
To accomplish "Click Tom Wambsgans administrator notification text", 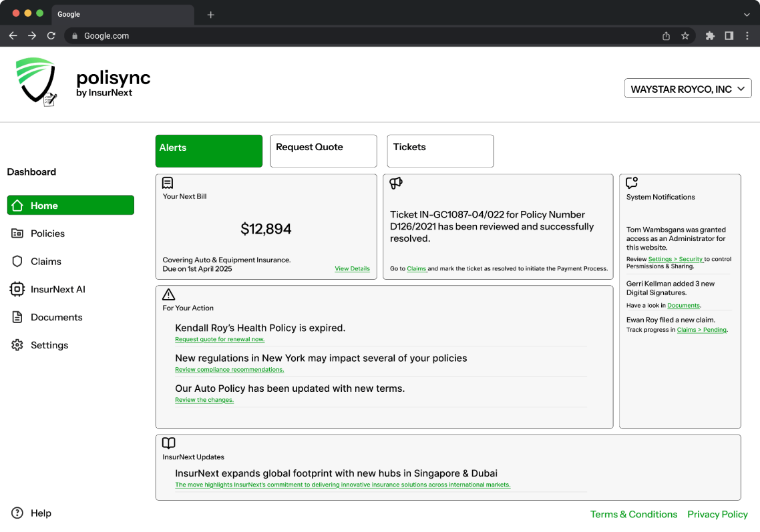I will (676, 238).
